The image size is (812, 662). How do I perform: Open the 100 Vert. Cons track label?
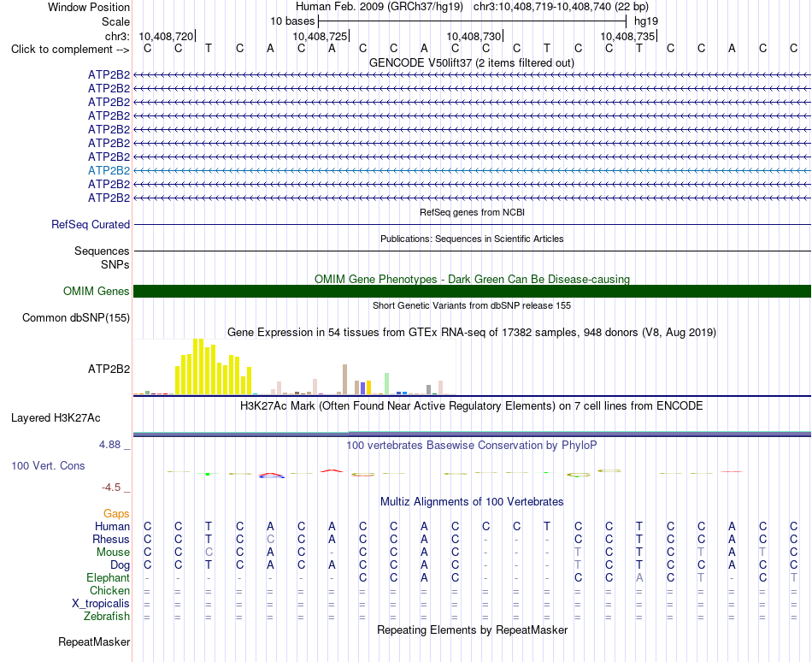pyautogui.click(x=48, y=465)
